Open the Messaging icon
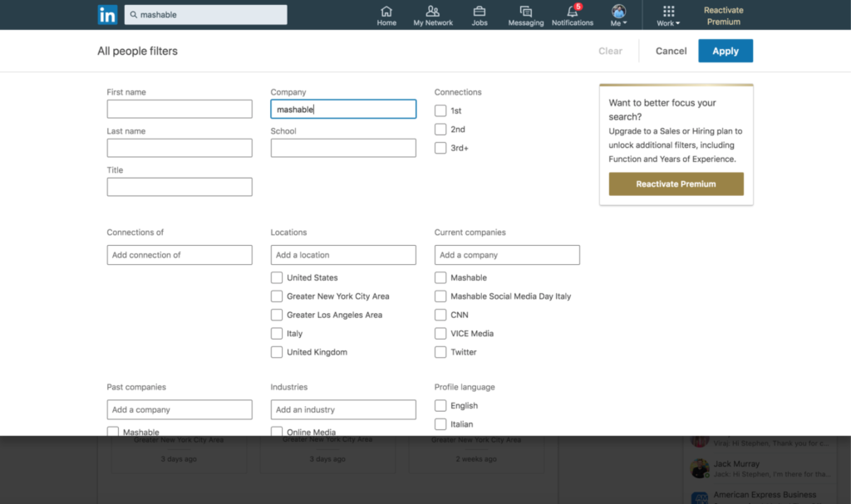This screenshot has height=504, width=851. point(525,12)
